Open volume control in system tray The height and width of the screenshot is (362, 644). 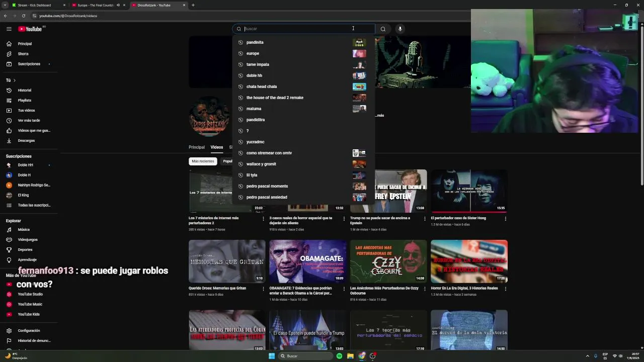[620, 356]
